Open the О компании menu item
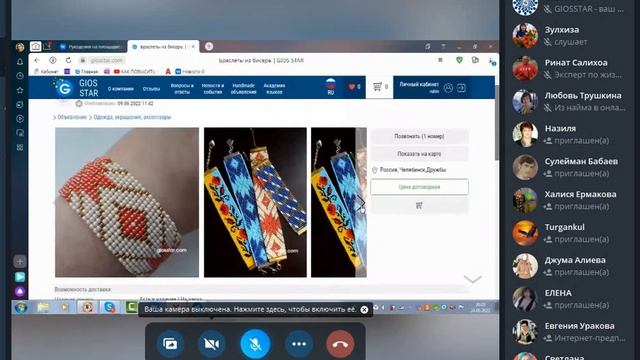Image resolution: width=640 pixels, height=360 pixels. (x=120, y=89)
